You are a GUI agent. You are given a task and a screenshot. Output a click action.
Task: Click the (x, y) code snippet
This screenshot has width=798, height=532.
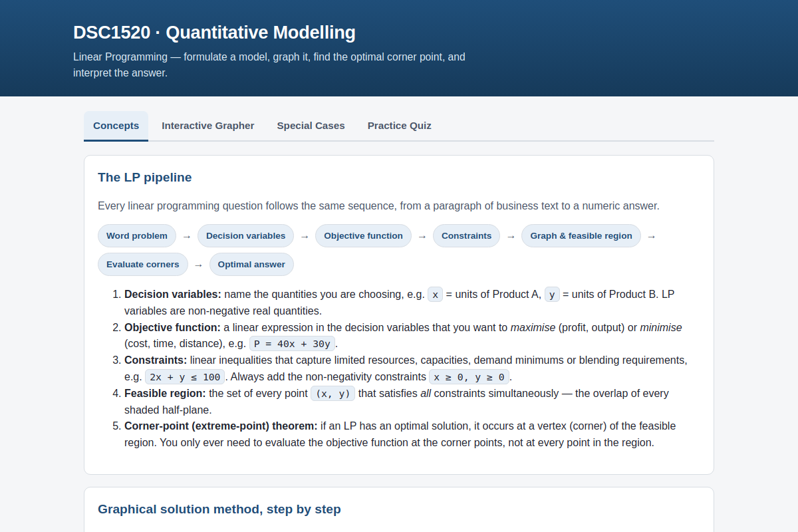pos(332,394)
